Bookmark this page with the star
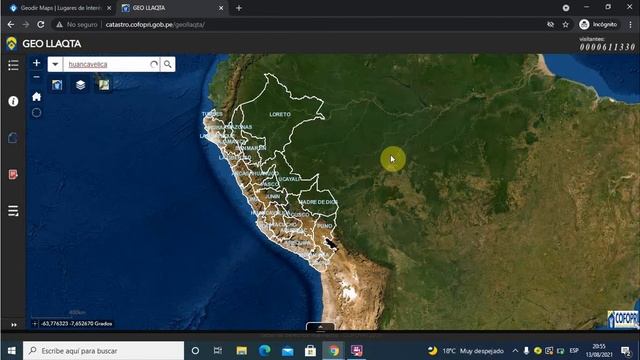Image resolution: width=640 pixels, height=360 pixels. pos(565,24)
